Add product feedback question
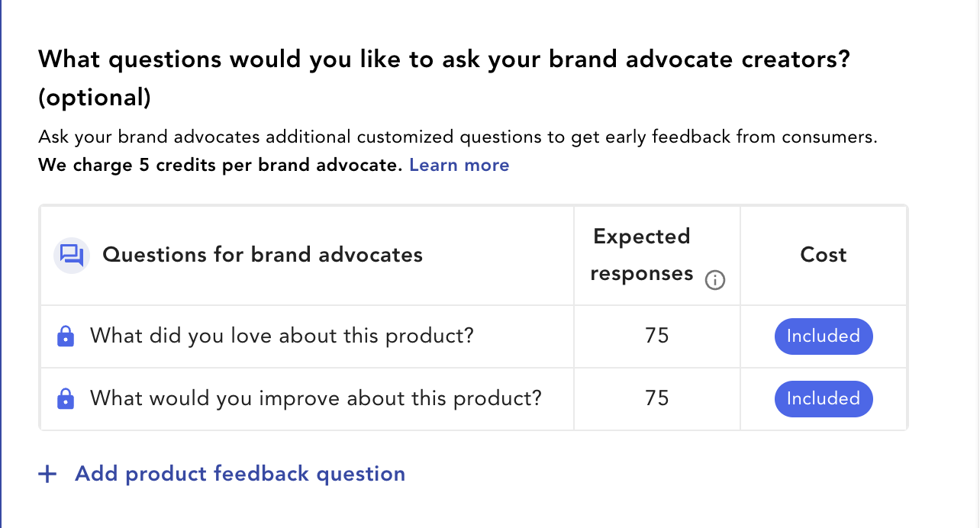 click(x=240, y=474)
